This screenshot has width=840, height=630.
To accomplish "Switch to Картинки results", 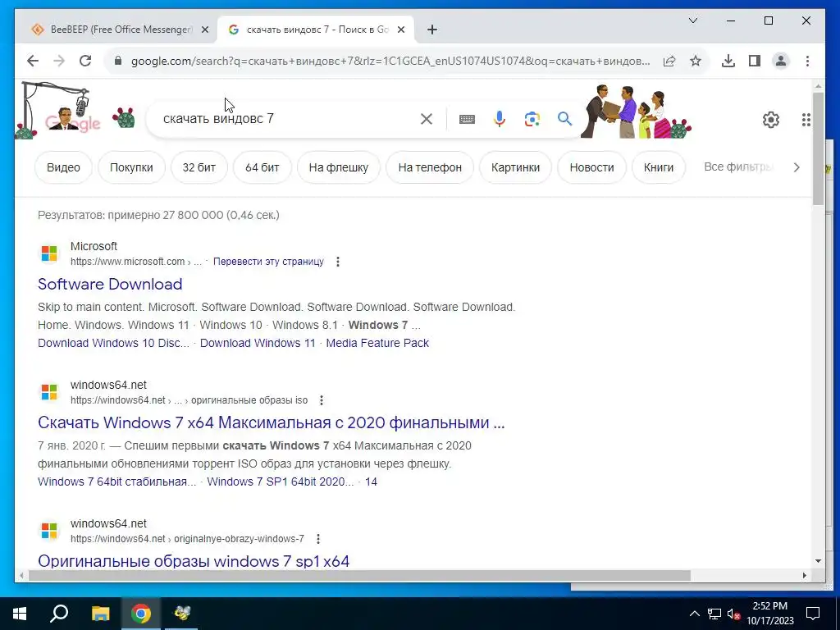I will click(x=515, y=167).
